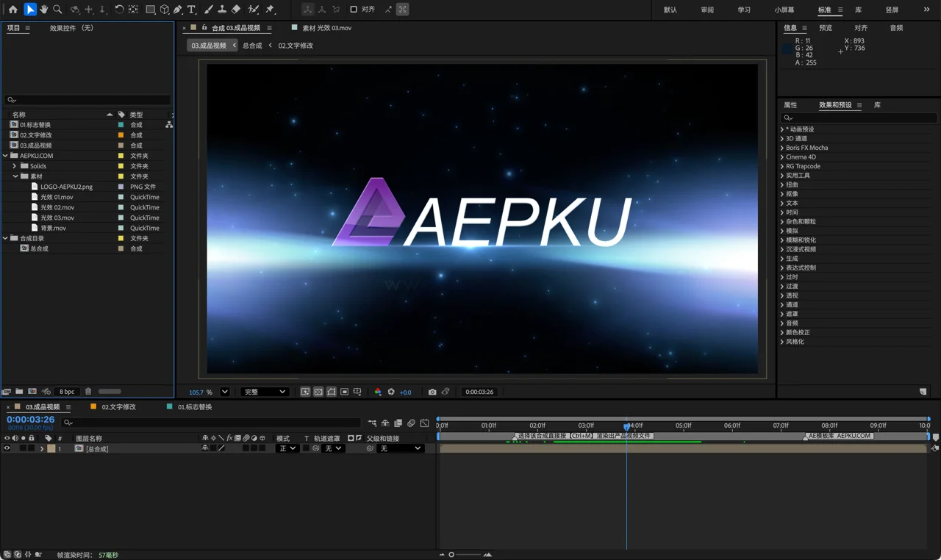Select the 学习 workspace

[744, 10]
